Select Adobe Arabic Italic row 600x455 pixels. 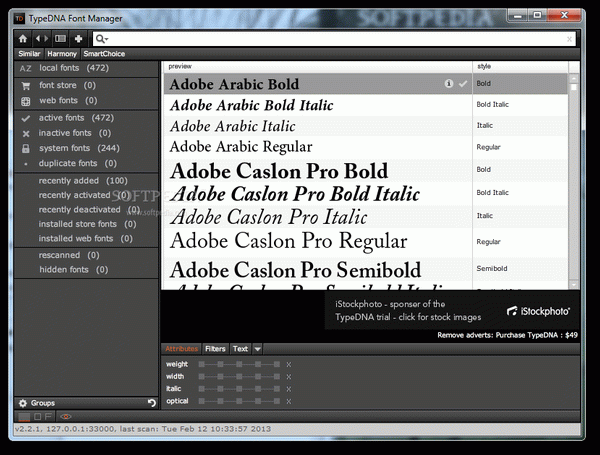pyautogui.click(x=366, y=126)
